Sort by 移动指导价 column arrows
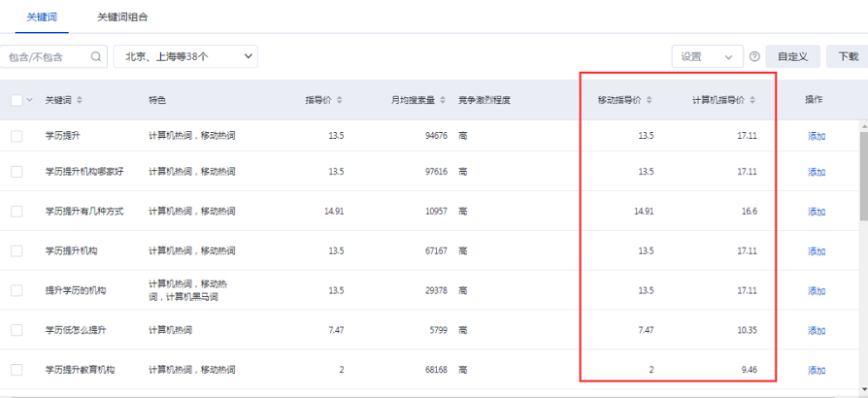Viewport: 868px width, 398px height. [x=650, y=100]
